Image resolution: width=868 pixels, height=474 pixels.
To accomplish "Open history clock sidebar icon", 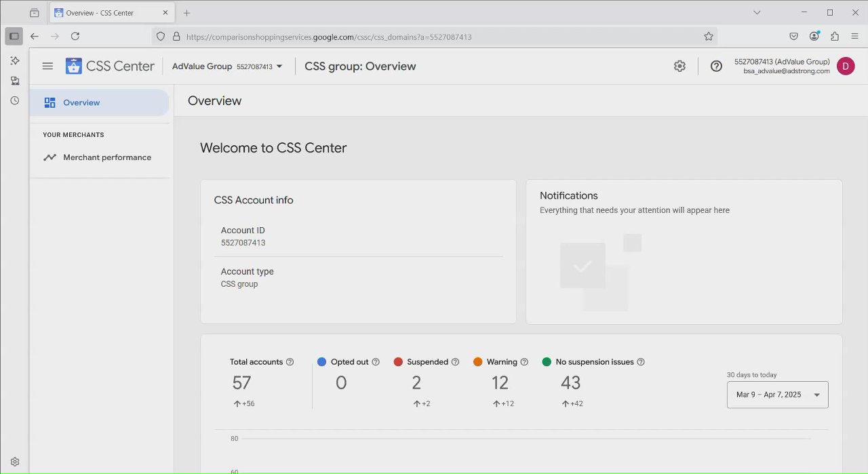I will 14,100.
